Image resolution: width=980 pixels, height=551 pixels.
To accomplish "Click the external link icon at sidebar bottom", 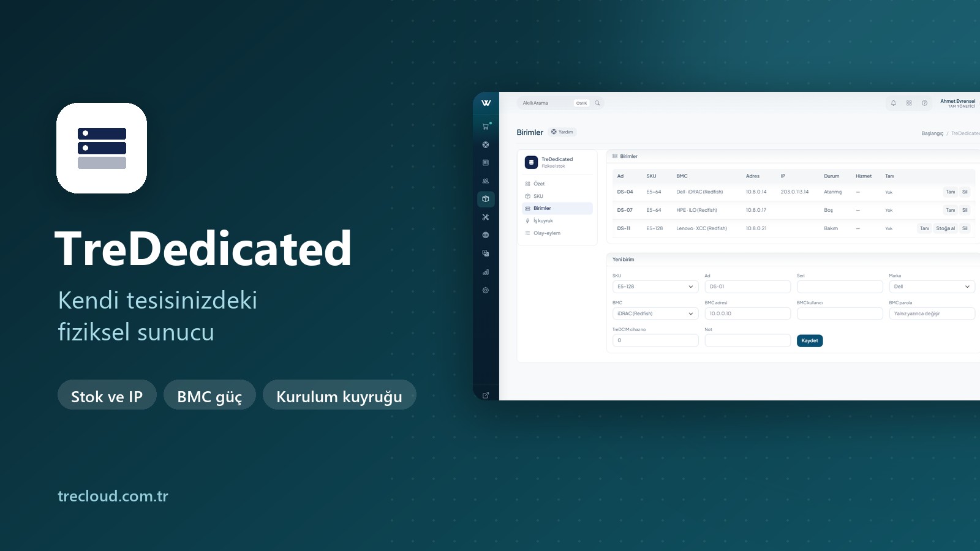I will pyautogui.click(x=486, y=395).
